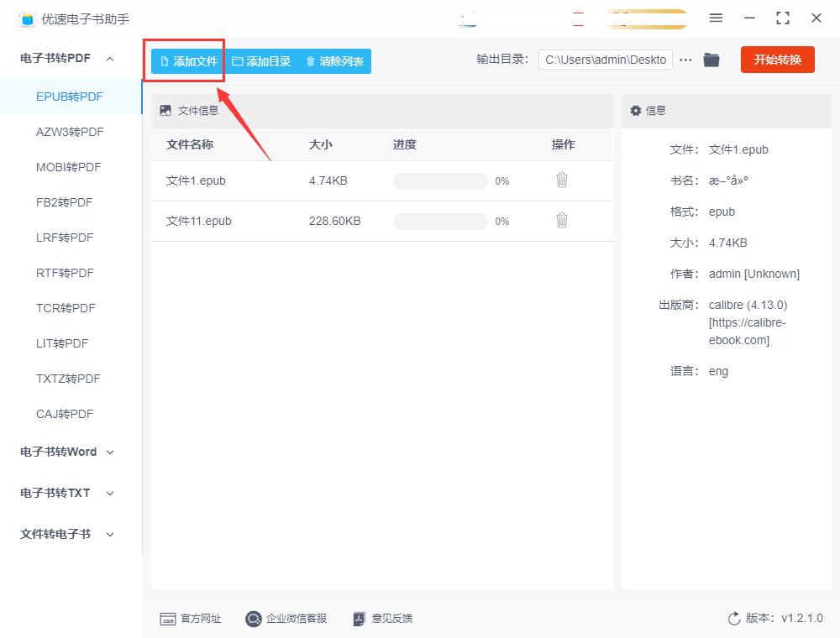Click the version refresh icon
The width and height of the screenshot is (840, 638).
point(734,619)
